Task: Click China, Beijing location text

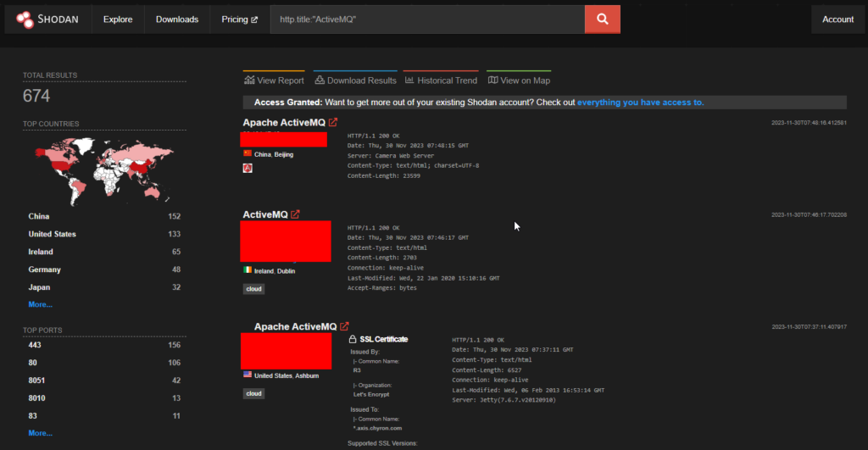Action: pos(274,154)
